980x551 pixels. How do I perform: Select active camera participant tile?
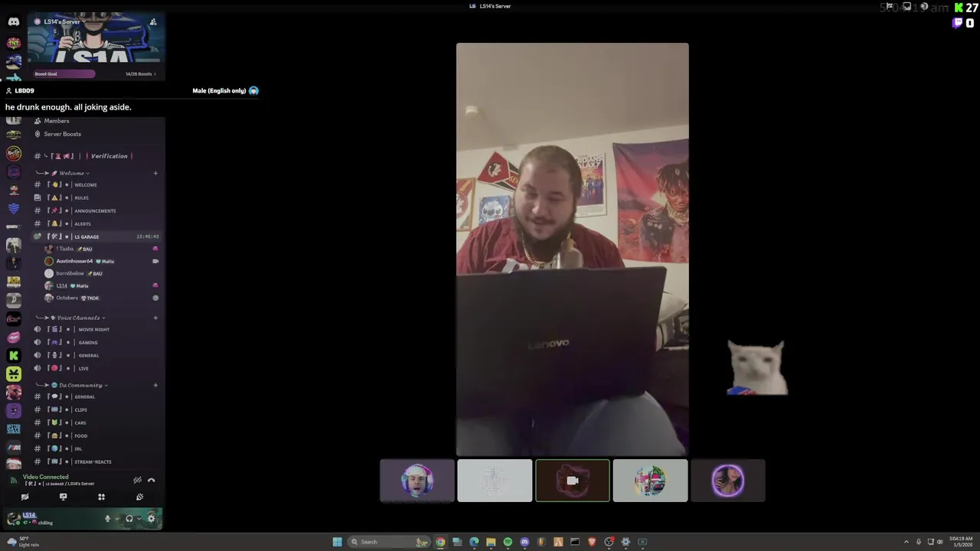573,481
